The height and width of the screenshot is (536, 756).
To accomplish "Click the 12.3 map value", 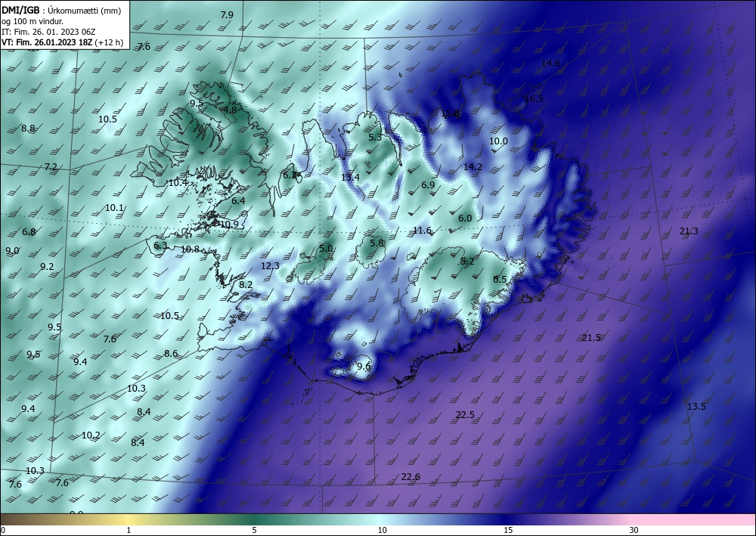I will coord(270,265).
